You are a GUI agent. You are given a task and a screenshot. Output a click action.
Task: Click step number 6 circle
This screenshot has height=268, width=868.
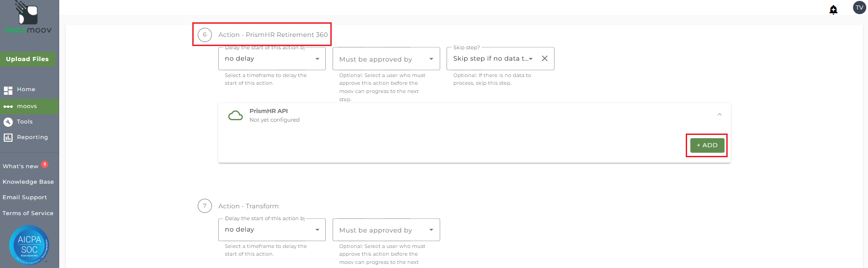[x=205, y=35]
